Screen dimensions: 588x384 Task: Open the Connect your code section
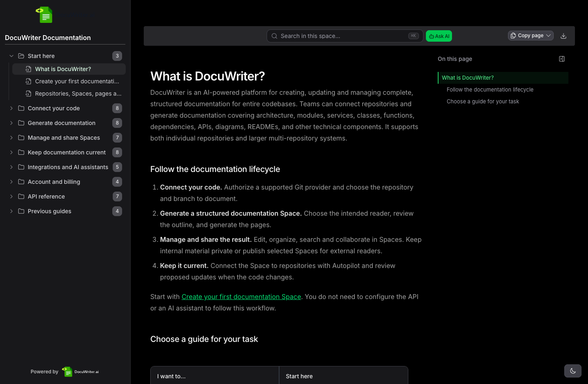click(x=65, y=108)
